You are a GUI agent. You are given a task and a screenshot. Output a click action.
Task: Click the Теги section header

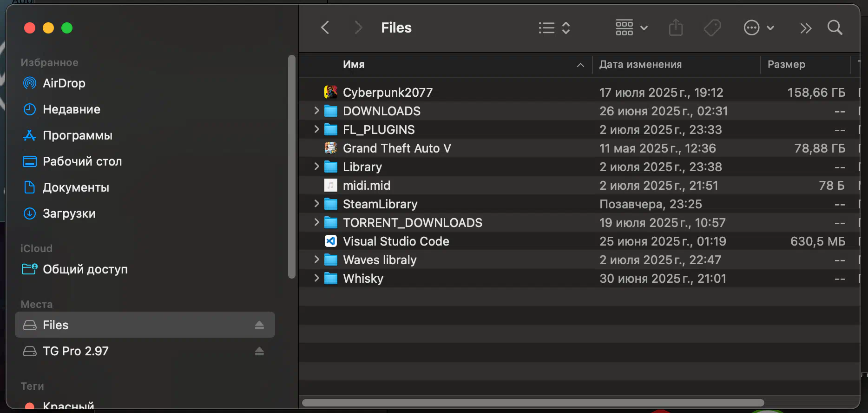tap(32, 386)
